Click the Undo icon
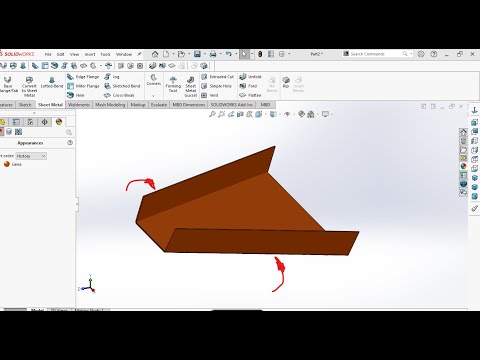The width and height of the screenshot is (480, 360). tap(229, 54)
